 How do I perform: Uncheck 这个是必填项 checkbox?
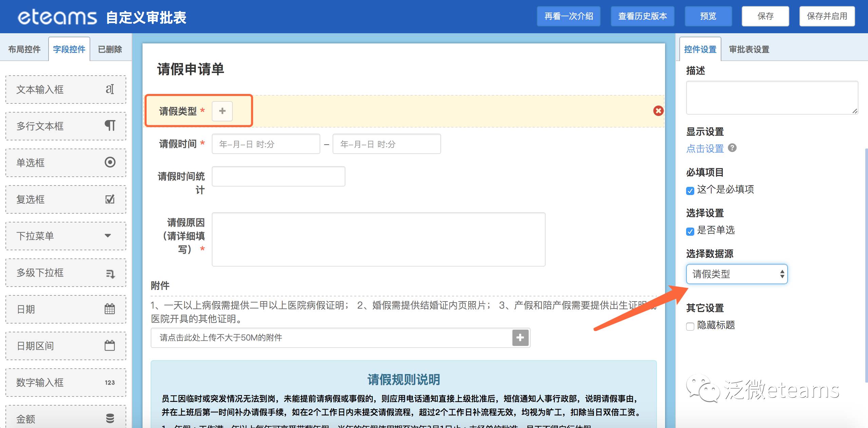click(x=690, y=191)
